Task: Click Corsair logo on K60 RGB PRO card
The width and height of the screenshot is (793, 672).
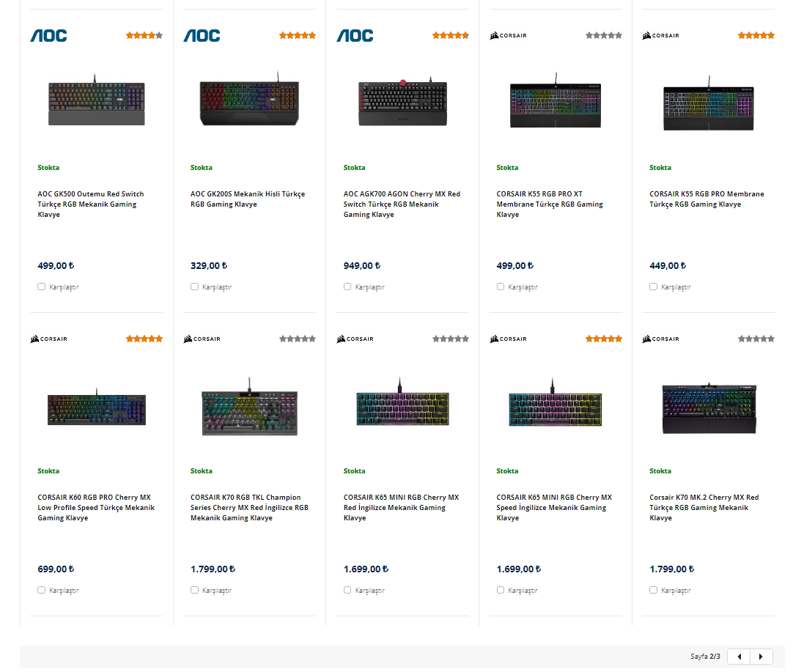Action: (48, 339)
